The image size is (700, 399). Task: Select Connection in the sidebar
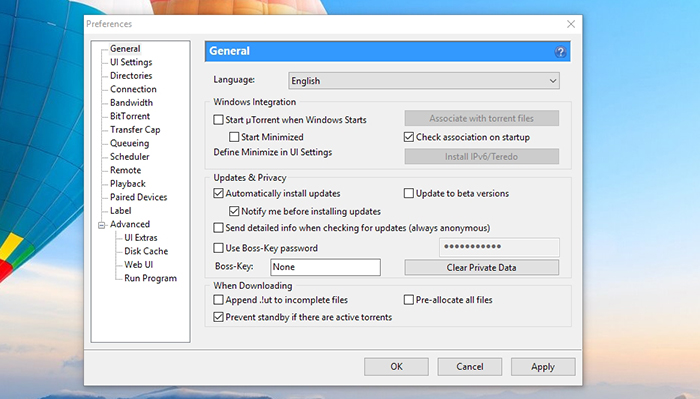[x=133, y=89]
